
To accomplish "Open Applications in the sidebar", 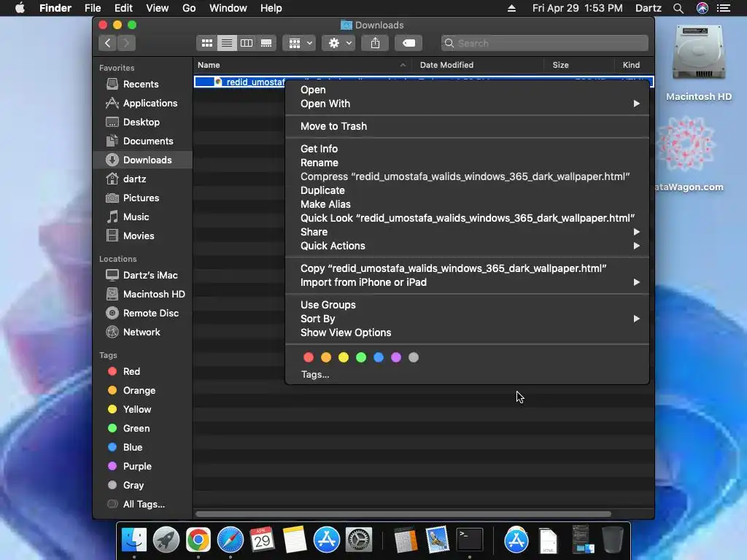I will coord(143,104).
